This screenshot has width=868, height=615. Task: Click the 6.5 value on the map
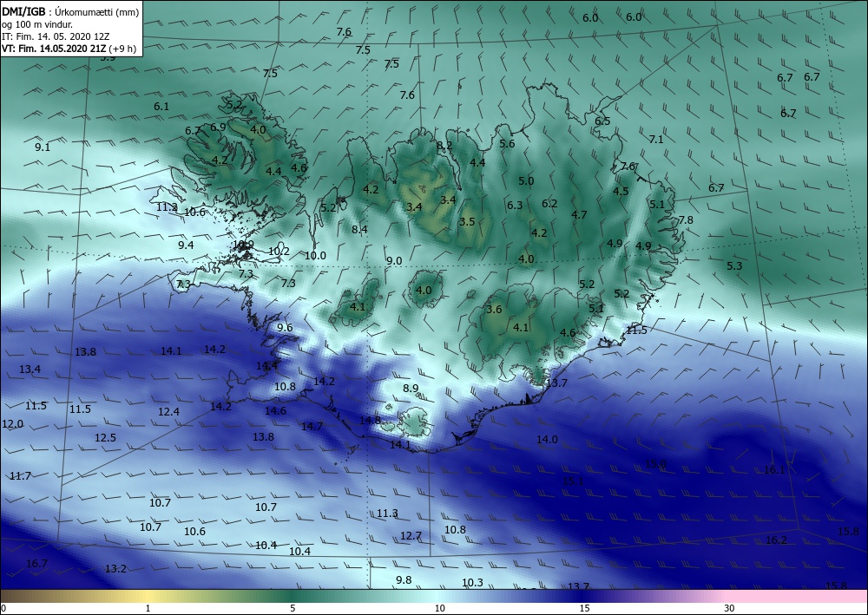pos(603,121)
